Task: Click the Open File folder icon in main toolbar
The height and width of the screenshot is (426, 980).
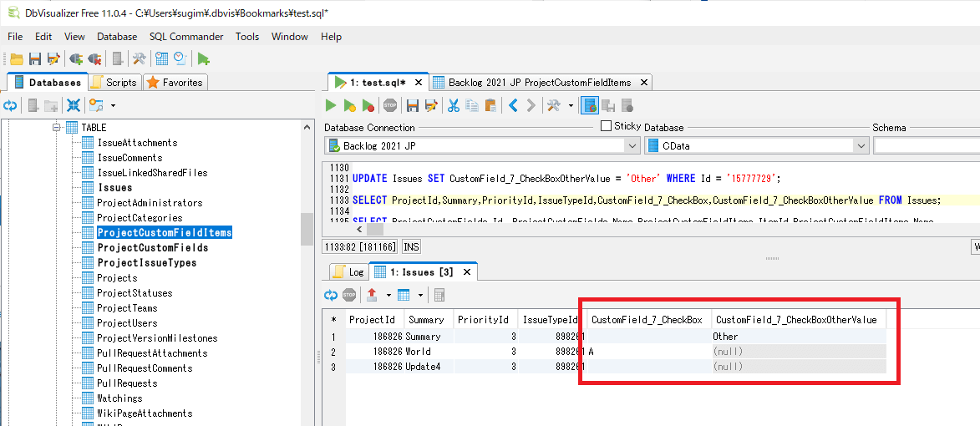Action: [17, 58]
